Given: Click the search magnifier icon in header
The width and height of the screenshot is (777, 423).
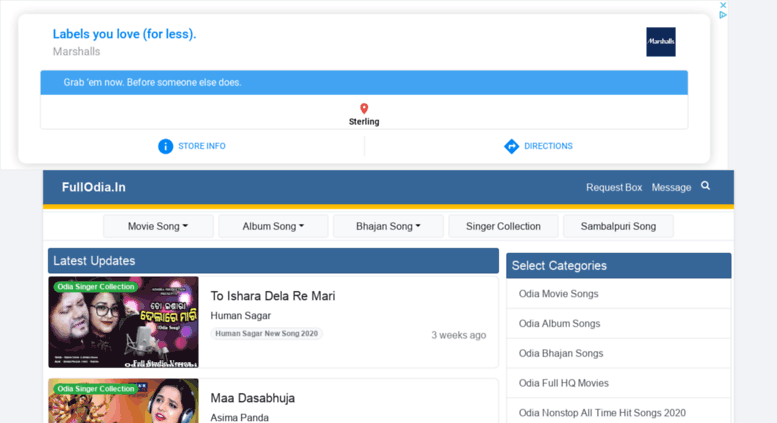Looking at the screenshot, I should tap(706, 186).
